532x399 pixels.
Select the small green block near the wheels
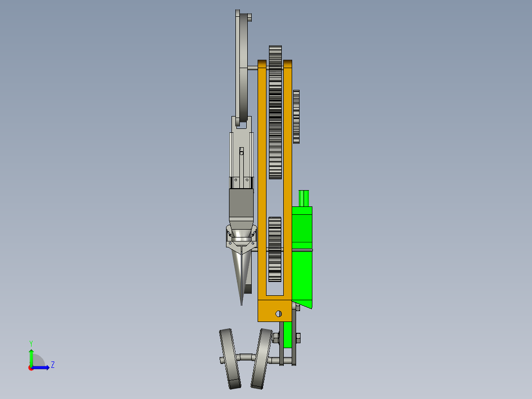point(289,336)
